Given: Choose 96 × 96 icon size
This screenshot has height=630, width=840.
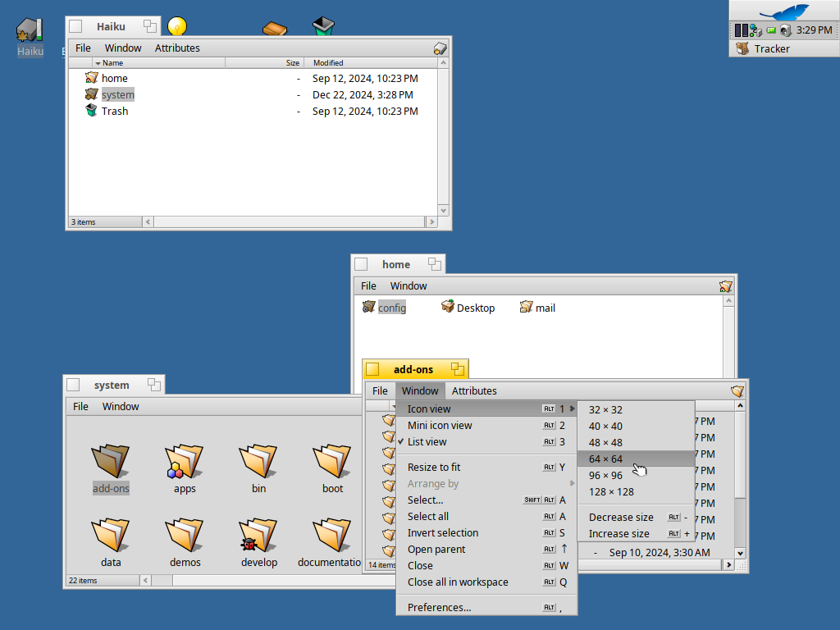Looking at the screenshot, I should (636, 476).
